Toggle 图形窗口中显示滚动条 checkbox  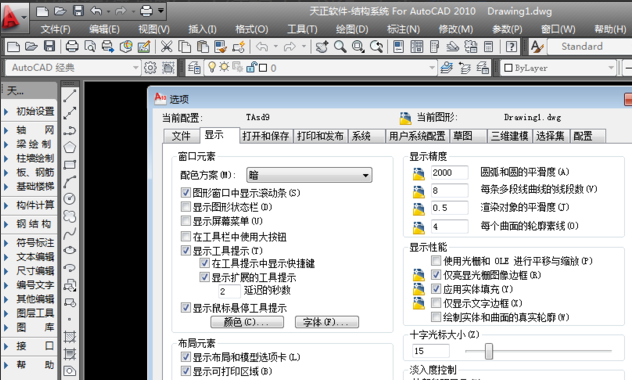pos(186,193)
